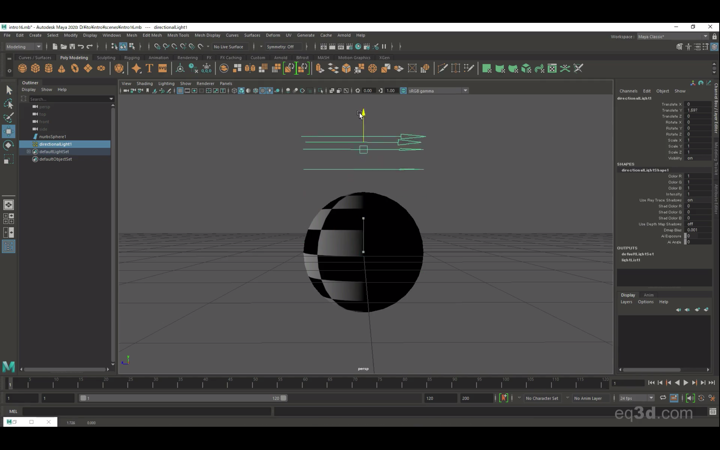Switch to the Rigging shelf tab
Screen dimensions: 720x450
click(132, 57)
